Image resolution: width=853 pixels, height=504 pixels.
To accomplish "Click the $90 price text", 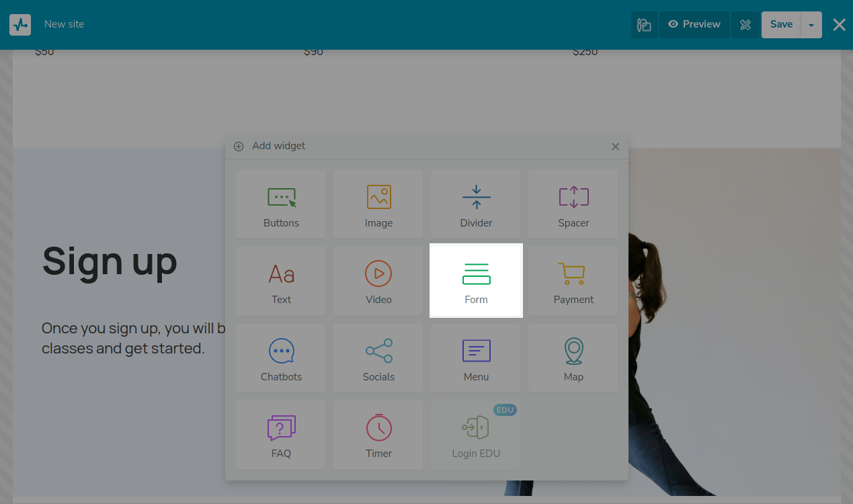I will (x=313, y=52).
